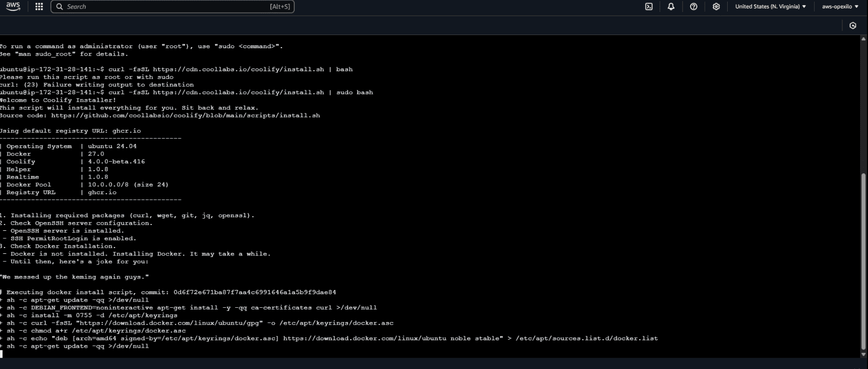
Task: Click the 'Docker is not installed' status line
Action: click(x=136, y=254)
